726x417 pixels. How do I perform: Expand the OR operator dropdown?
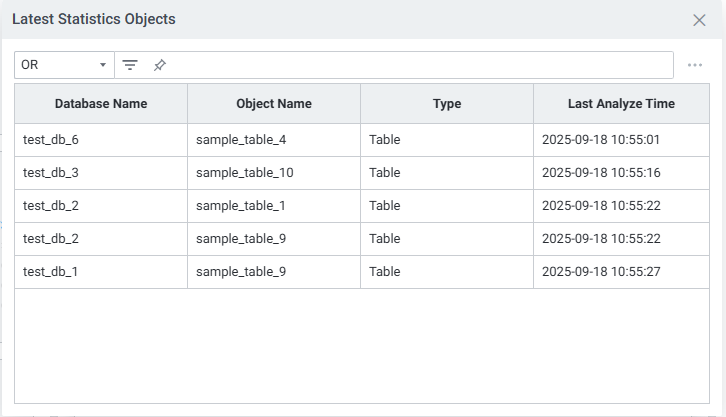click(x=64, y=65)
